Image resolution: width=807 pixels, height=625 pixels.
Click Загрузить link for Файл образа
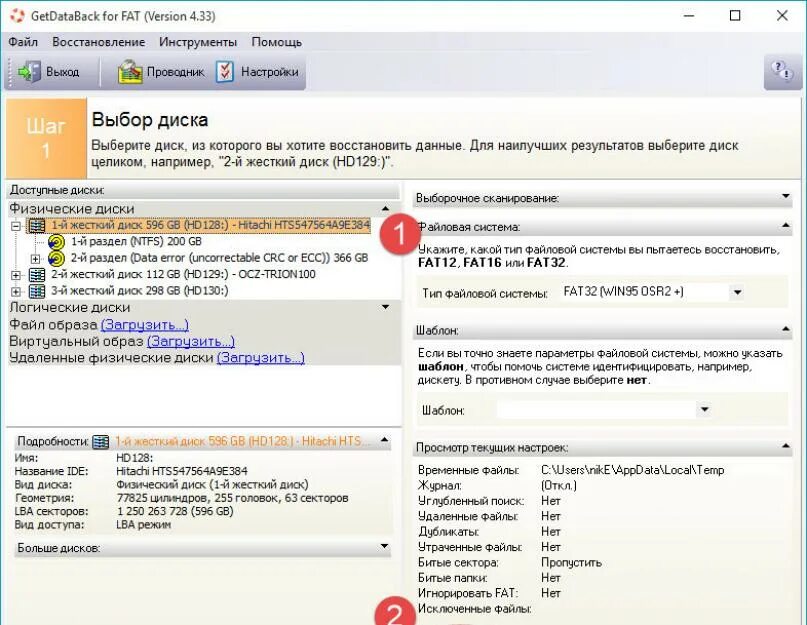click(145, 325)
